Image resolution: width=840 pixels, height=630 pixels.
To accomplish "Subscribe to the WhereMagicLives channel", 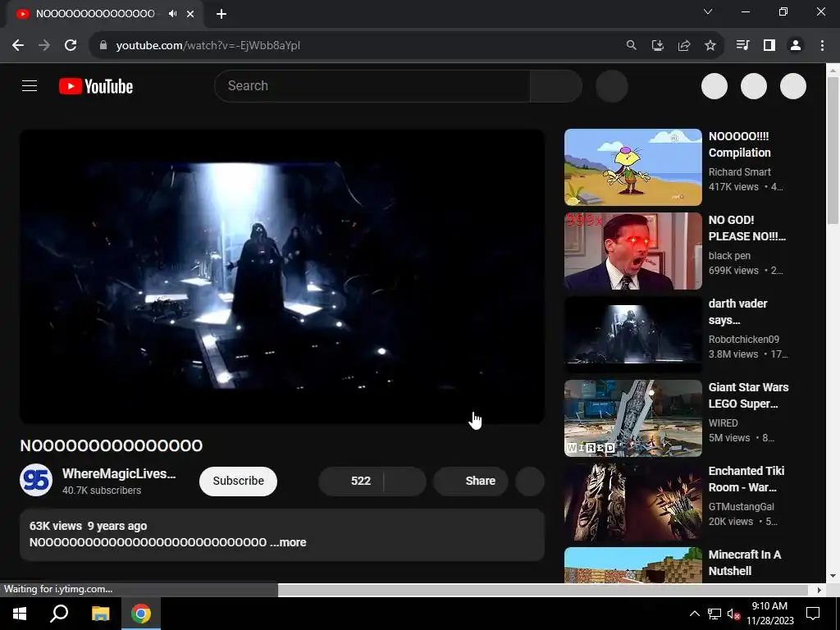I will click(x=238, y=481).
